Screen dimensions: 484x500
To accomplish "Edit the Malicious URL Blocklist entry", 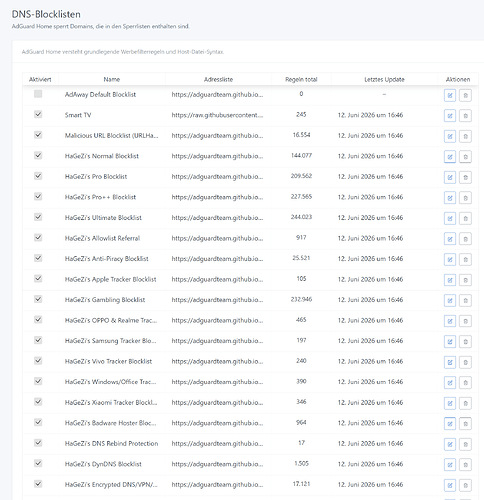I will (x=450, y=136).
